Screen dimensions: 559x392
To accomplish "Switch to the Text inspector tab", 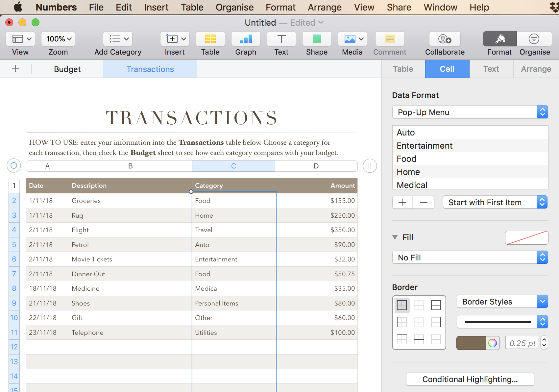I will [x=491, y=69].
